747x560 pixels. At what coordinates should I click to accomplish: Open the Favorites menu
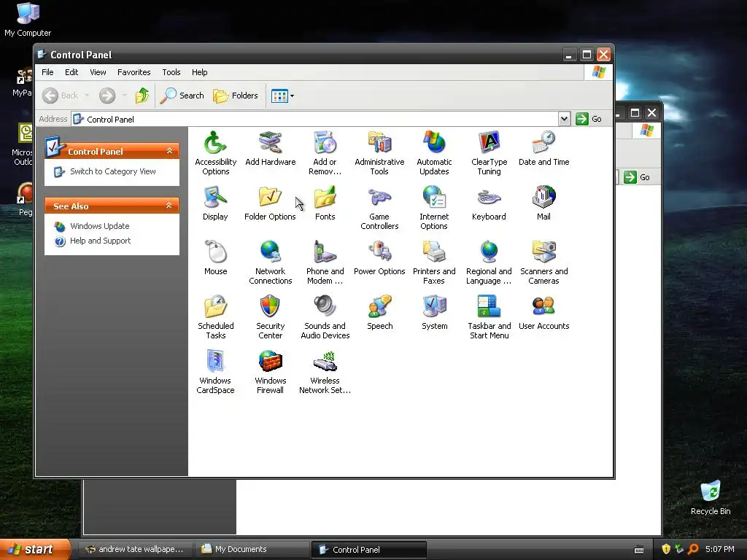click(134, 72)
